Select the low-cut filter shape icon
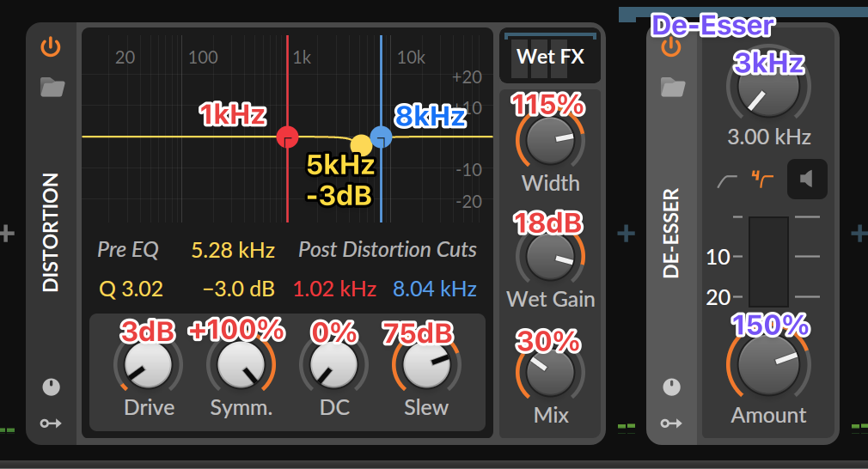 (x=727, y=181)
